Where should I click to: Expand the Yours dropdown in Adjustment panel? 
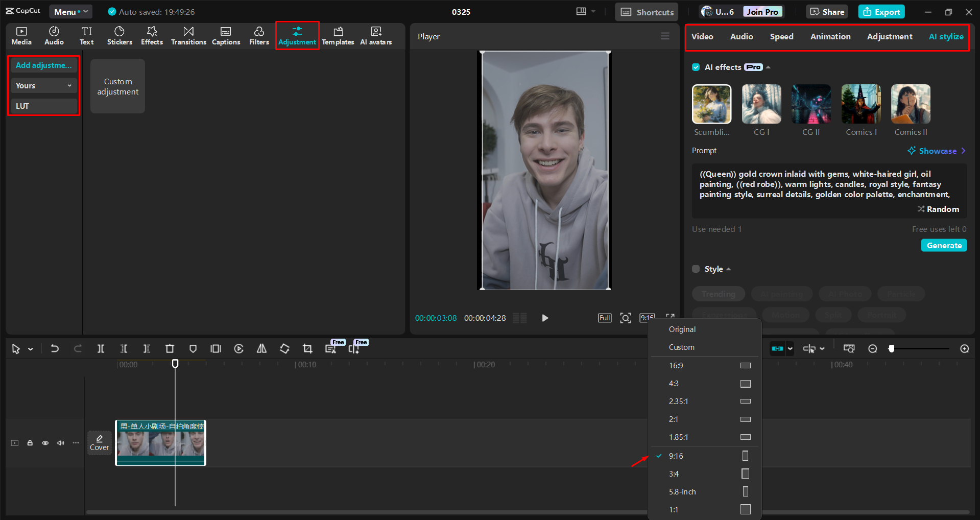click(x=43, y=85)
